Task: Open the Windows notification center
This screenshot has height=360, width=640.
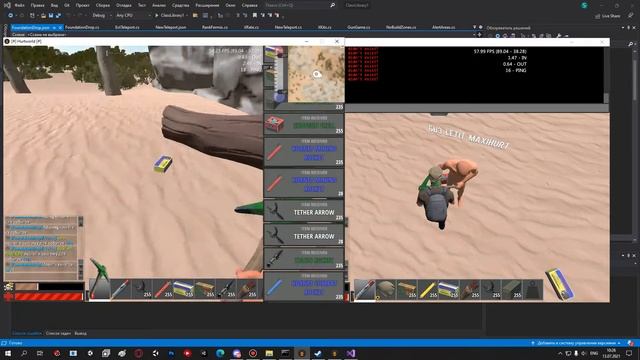Action: [x=629, y=353]
